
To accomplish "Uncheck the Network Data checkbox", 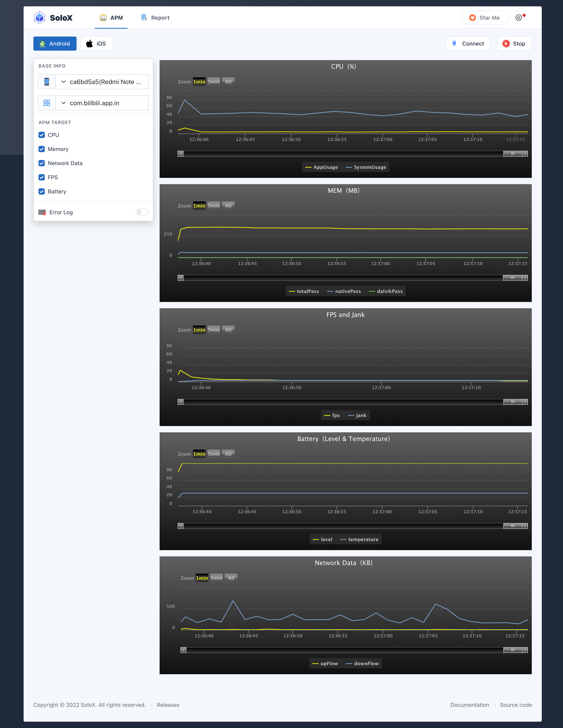I will pyautogui.click(x=42, y=163).
